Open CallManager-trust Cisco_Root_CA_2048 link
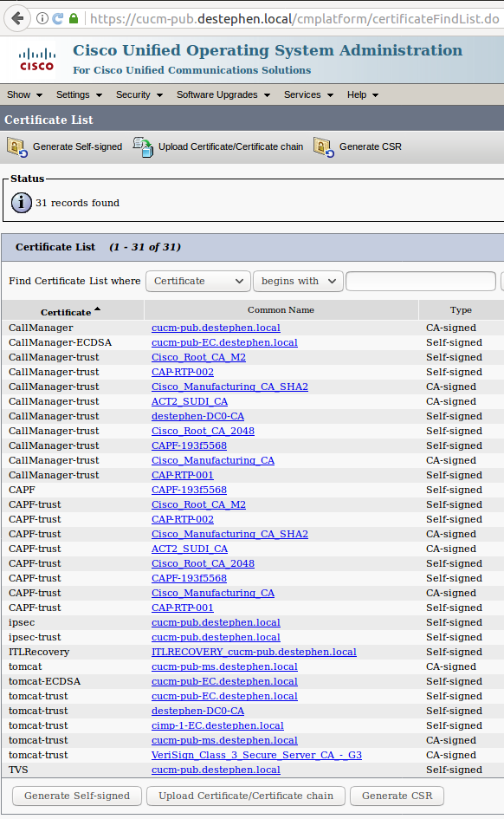Image resolution: width=504 pixels, height=819 pixels. [203, 431]
